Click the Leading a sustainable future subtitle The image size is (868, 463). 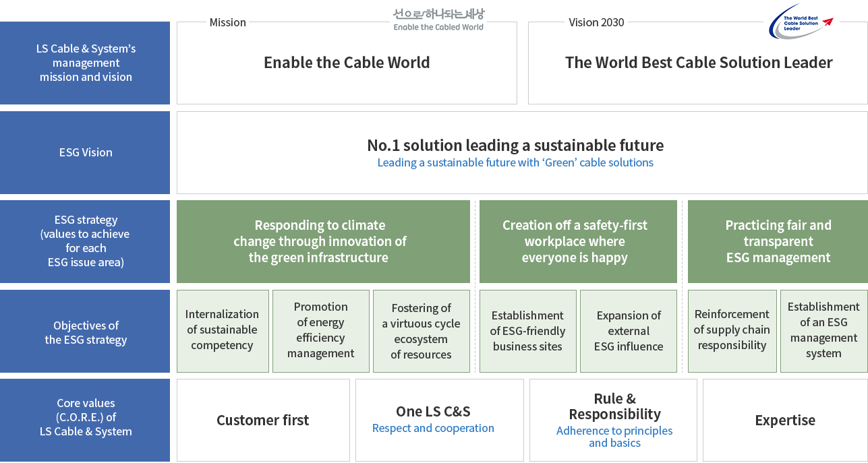click(515, 162)
